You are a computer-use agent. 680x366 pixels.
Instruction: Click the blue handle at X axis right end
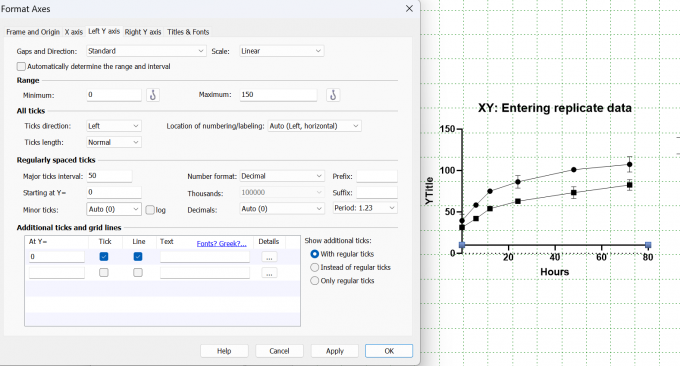648,245
